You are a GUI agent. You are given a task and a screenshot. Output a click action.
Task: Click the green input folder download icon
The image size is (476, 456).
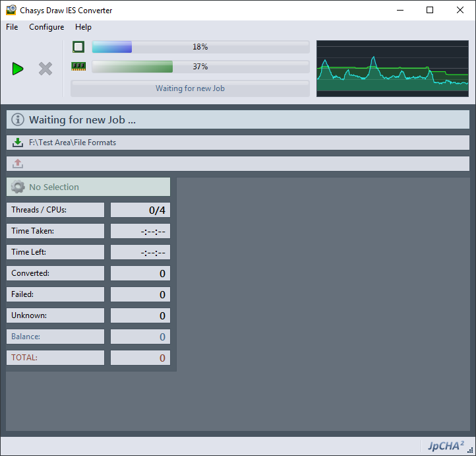[x=18, y=143]
